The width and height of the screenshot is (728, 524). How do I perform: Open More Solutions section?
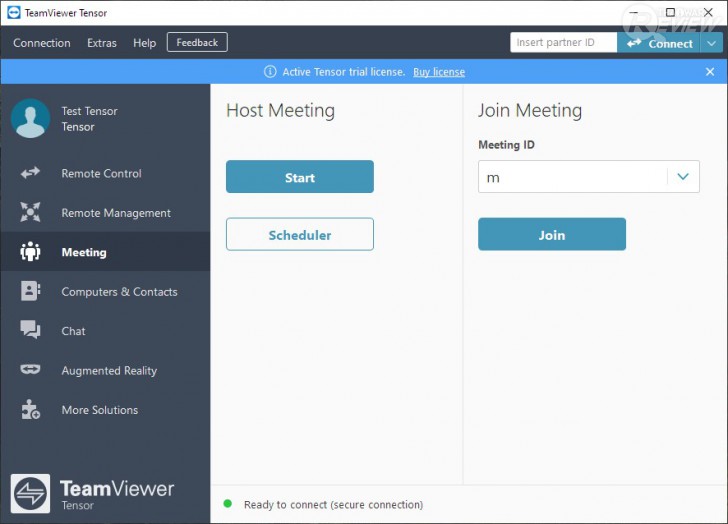(x=105, y=410)
